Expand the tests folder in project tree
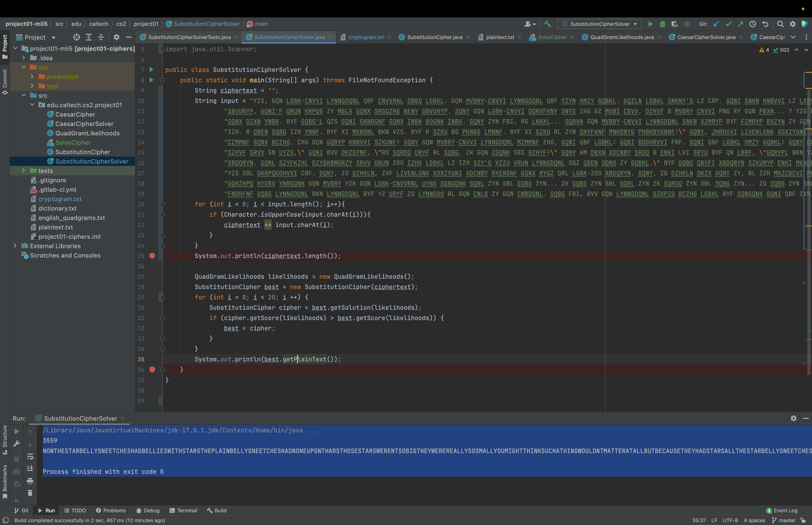 pos(23,170)
